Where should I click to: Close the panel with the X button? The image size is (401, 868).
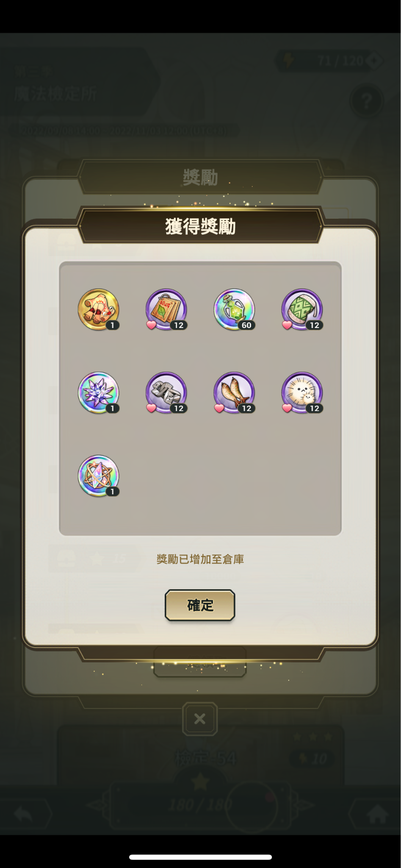[x=200, y=719]
